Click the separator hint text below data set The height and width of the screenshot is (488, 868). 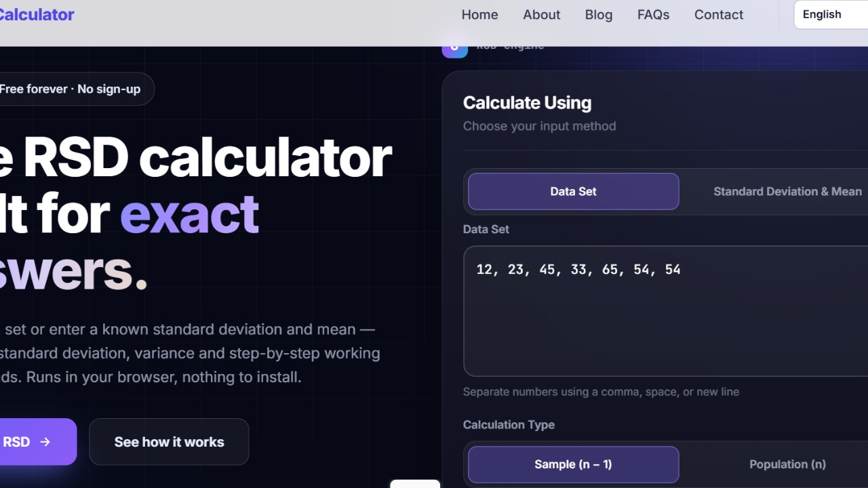click(x=601, y=392)
